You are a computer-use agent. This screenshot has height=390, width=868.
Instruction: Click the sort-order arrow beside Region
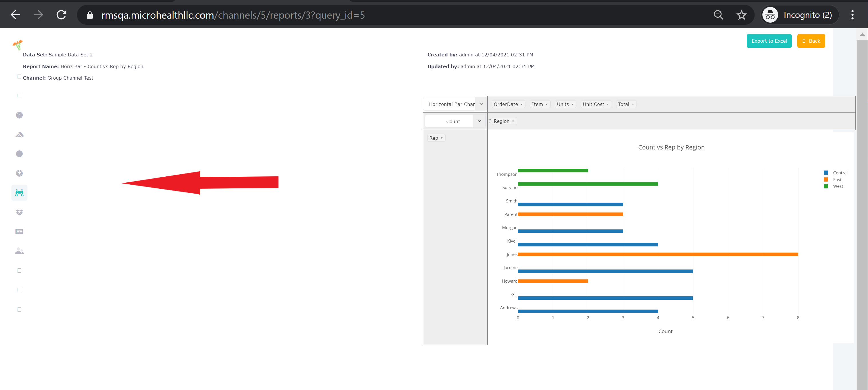click(490, 121)
